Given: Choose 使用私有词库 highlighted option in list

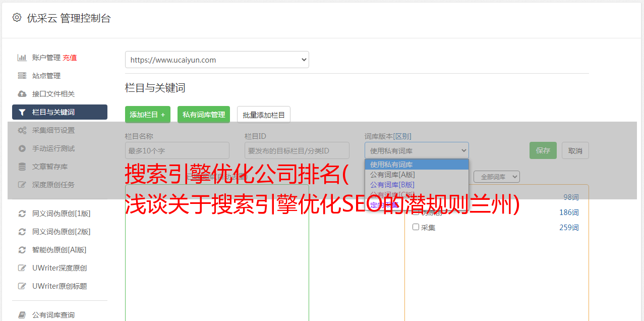Looking at the screenshot, I should (417, 165).
